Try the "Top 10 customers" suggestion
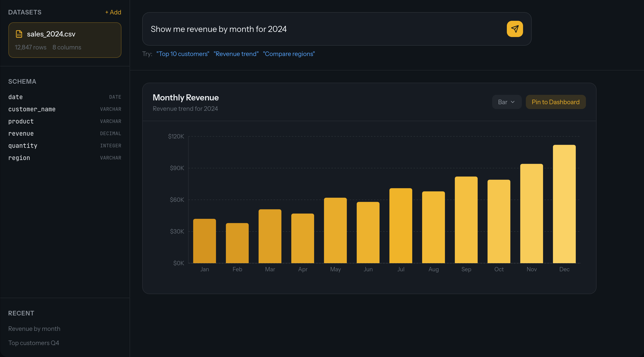 [183, 54]
